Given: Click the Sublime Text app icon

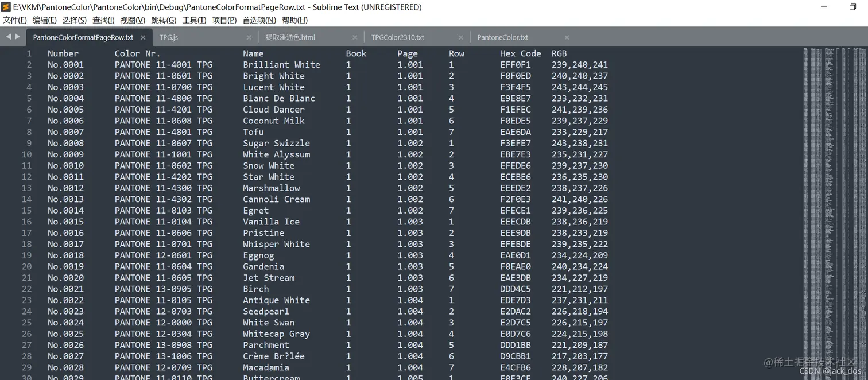Looking at the screenshot, I should (x=7, y=7).
